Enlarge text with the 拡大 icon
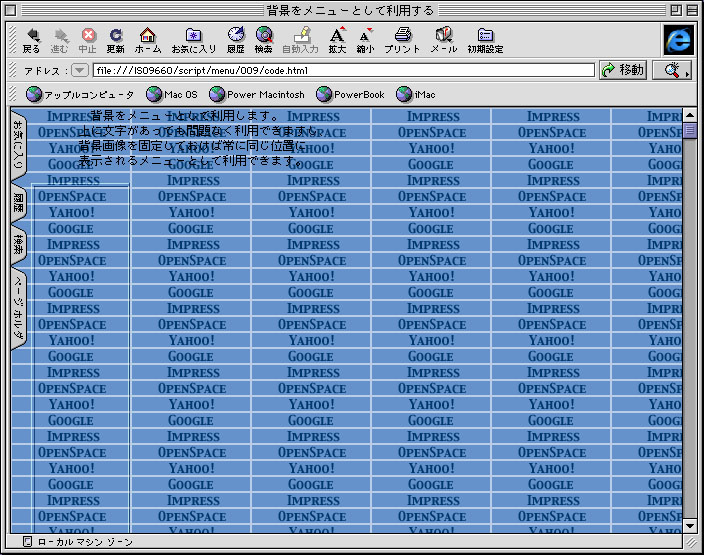 point(337,40)
